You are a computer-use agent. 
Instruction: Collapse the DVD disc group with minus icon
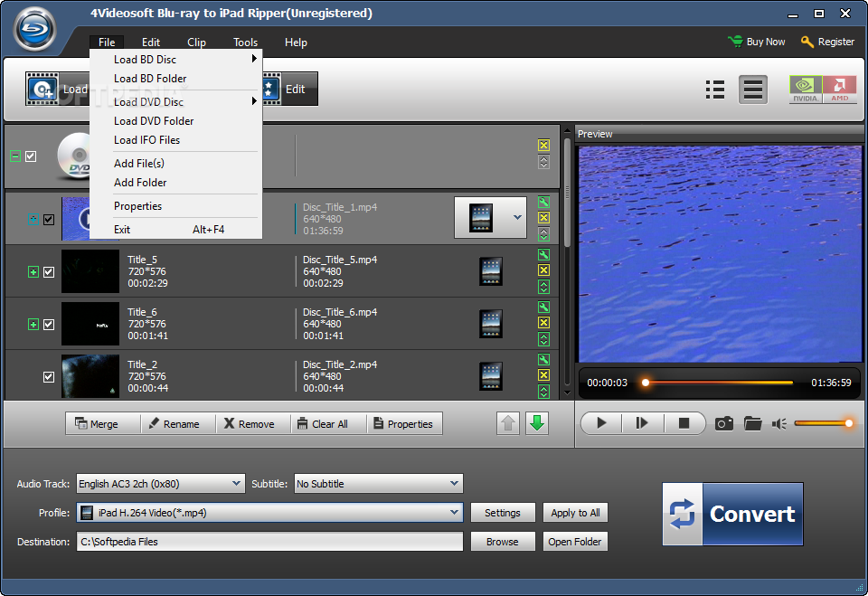[x=15, y=156]
